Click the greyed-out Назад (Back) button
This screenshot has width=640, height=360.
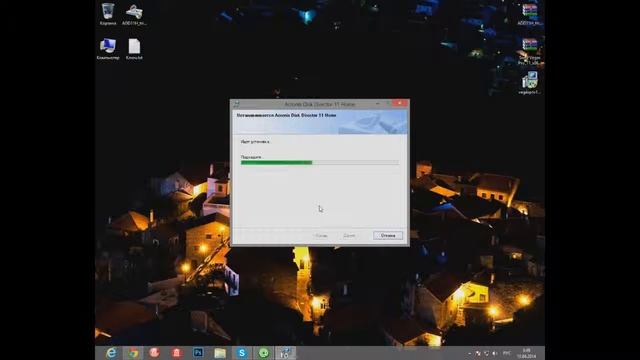321,236
